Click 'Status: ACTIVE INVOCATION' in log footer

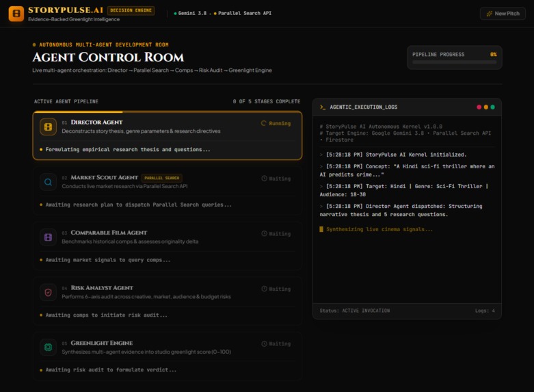click(355, 311)
